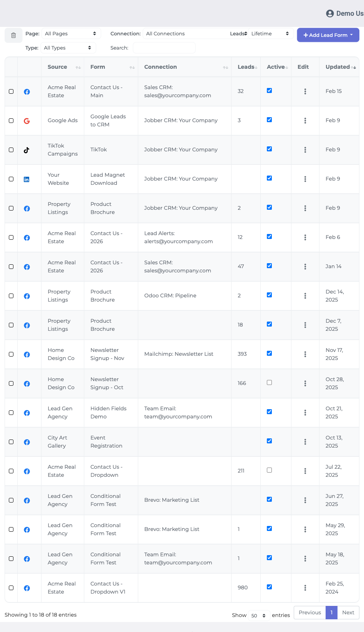Go to Previous page
The image size is (364, 632).
click(310, 612)
